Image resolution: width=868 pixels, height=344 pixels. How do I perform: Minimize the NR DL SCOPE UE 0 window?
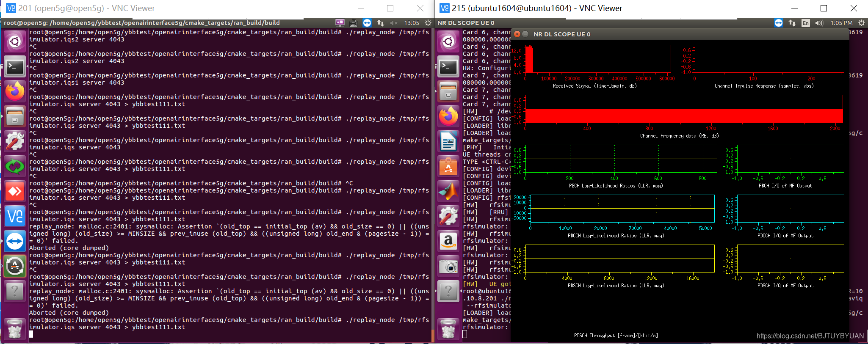[x=525, y=34]
